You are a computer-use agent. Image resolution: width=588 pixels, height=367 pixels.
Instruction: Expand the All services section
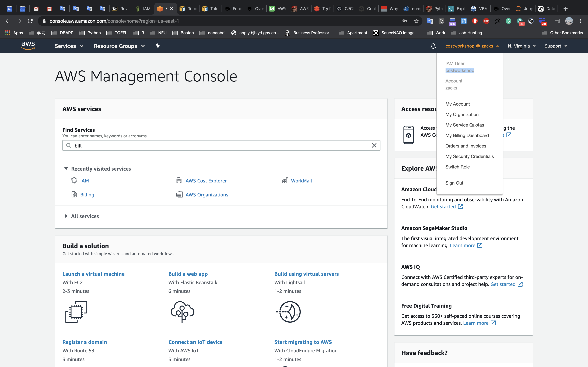click(85, 216)
